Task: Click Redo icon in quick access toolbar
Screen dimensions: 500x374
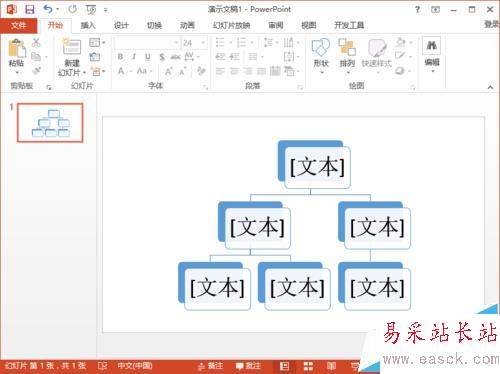Action: 72,9
